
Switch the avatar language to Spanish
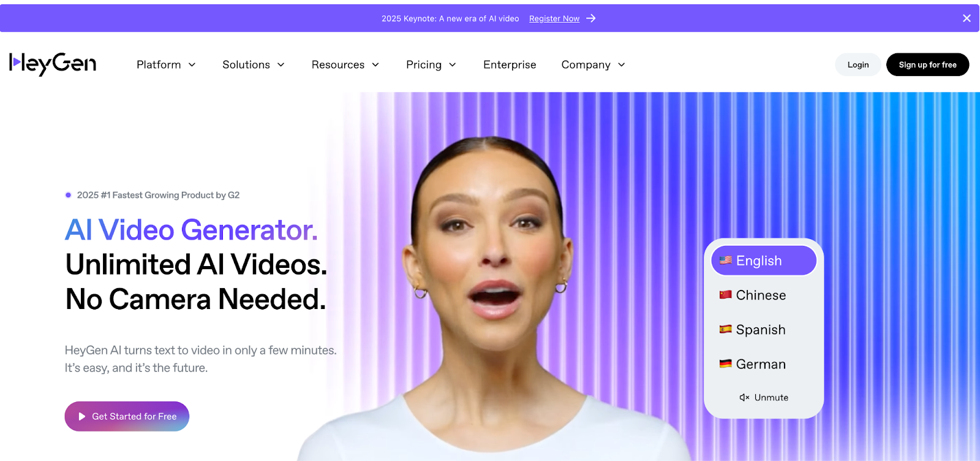coord(764,329)
